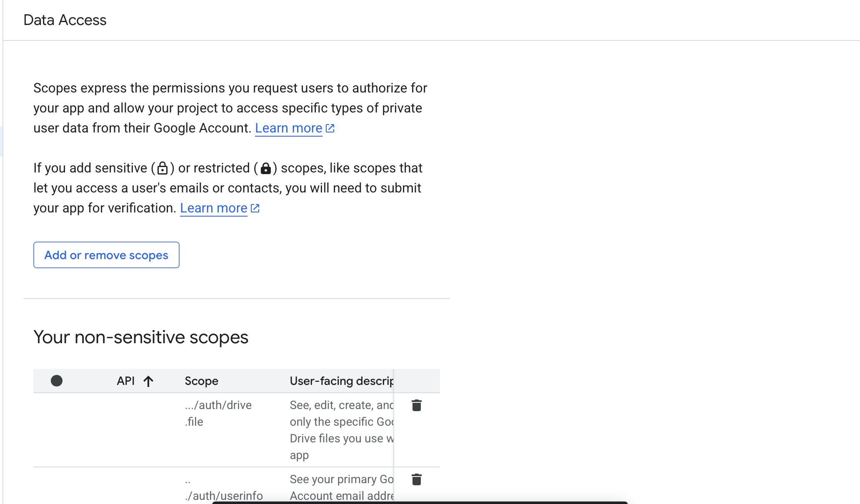860x504 pixels.
Task: Click external link icon beside verification Learn more
Action: (x=255, y=208)
